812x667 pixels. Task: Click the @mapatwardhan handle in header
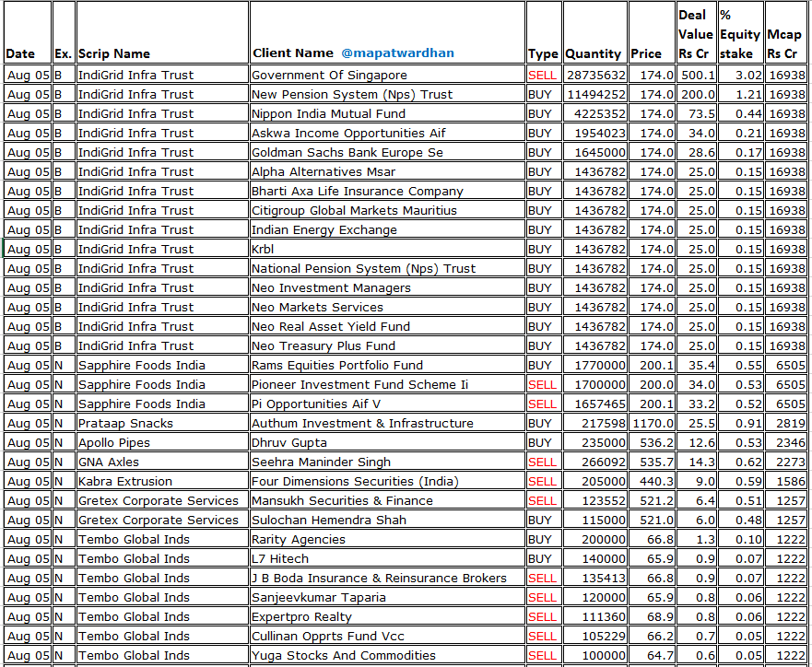[398, 53]
